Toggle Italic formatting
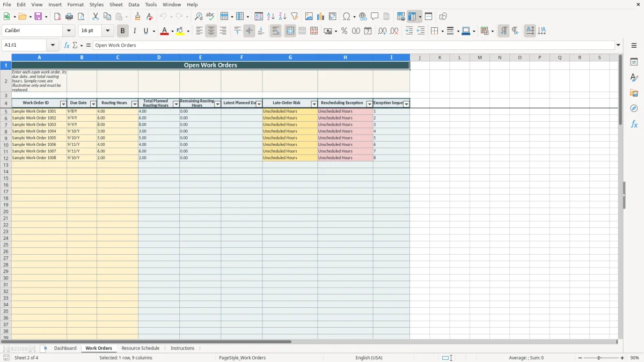 (x=135, y=31)
